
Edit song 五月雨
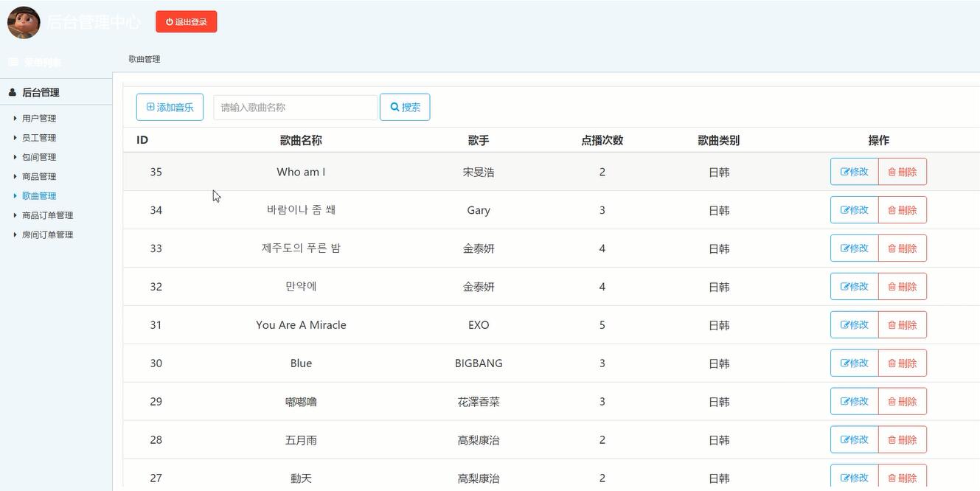(x=855, y=440)
